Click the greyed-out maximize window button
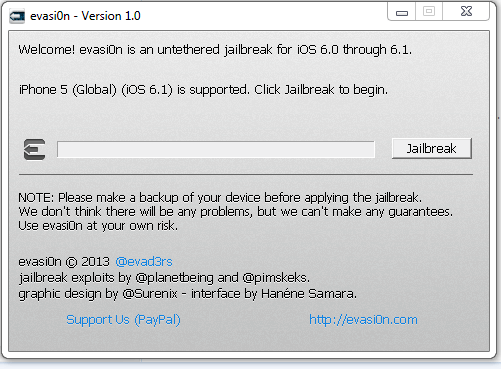Image resolution: width=501 pixels, height=369 pixels. click(x=429, y=12)
